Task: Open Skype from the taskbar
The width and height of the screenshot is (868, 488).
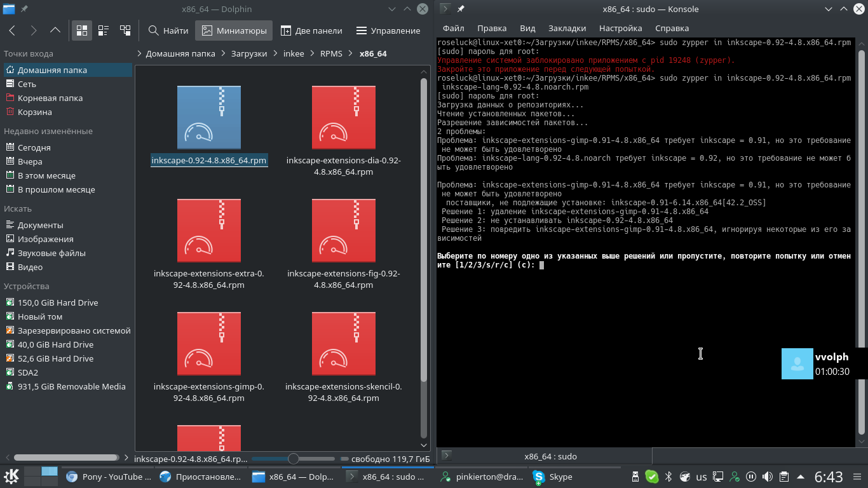Action: pos(553,477)
